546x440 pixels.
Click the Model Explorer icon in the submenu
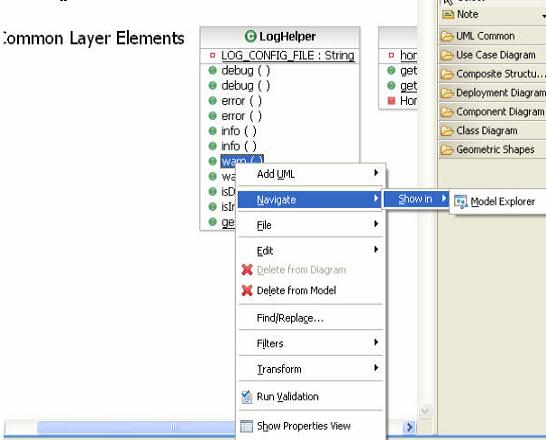(x=461, y=202)
